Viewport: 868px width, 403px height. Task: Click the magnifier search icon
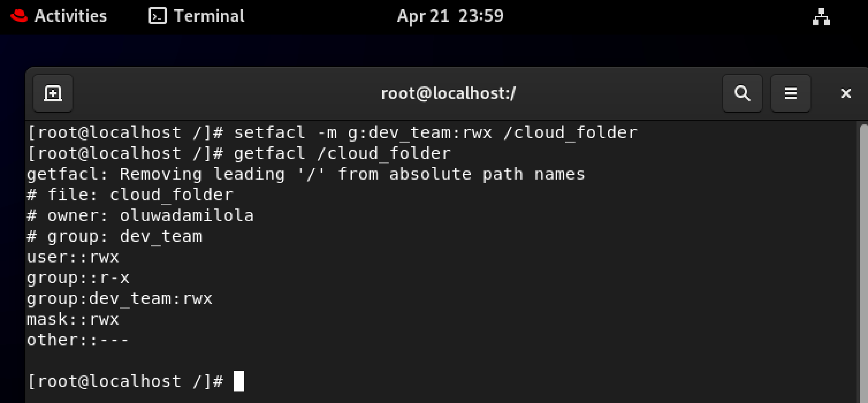coord(742,93)
